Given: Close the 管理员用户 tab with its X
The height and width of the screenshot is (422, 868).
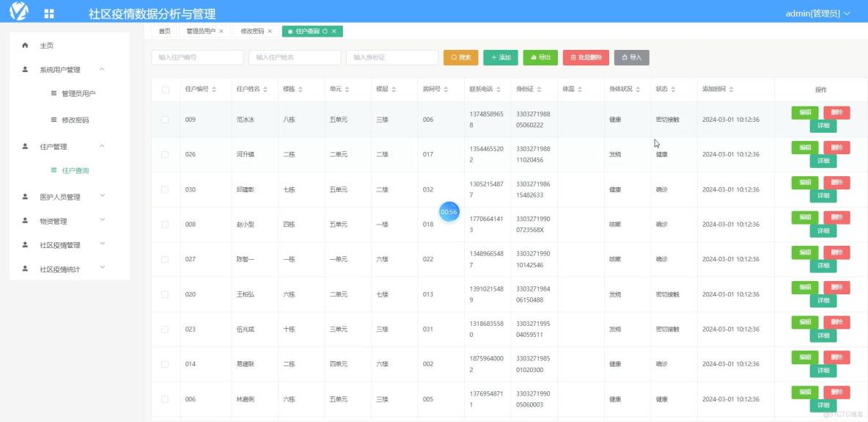Looking at the screenshot, I should 221,31.
